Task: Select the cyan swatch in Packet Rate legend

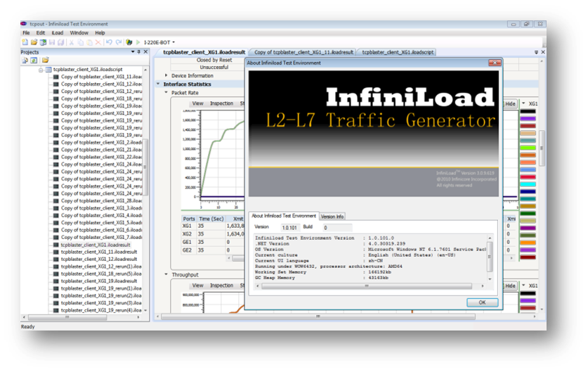Action: click(528, 184)
